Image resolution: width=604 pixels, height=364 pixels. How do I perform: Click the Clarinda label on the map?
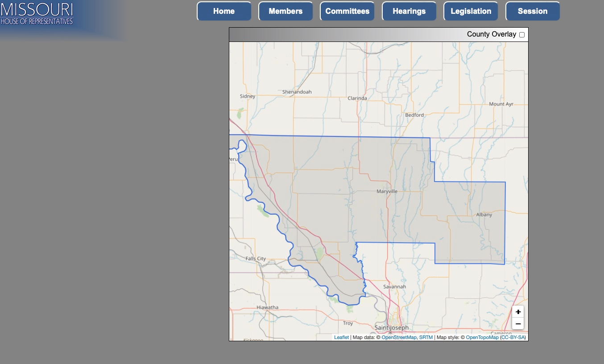coord(357,98)
